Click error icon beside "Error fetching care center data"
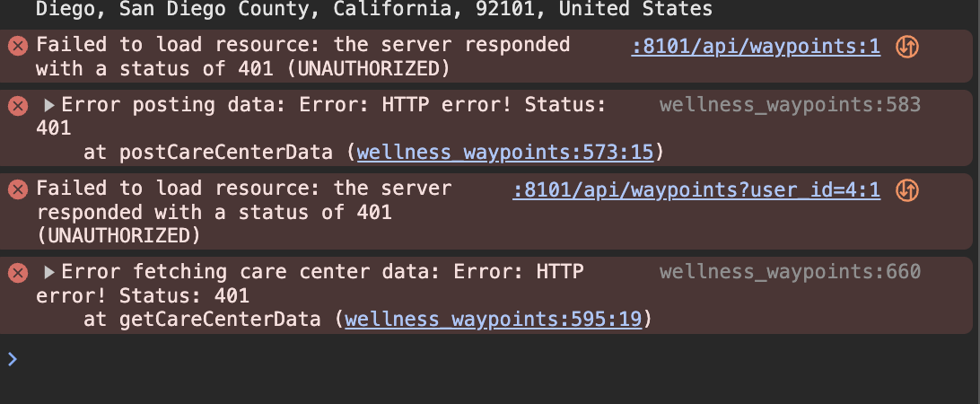 pos(18,273)
